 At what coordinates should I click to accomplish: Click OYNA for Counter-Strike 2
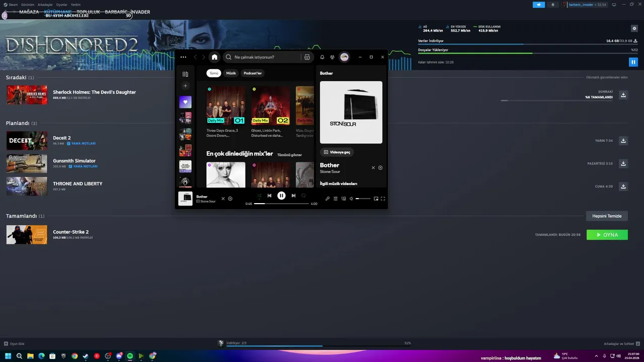[x=607, y=235]
